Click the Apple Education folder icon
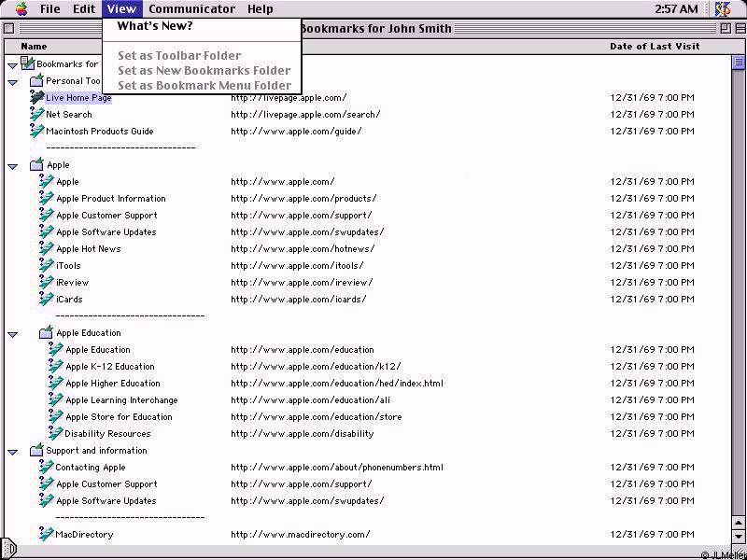747x560 pixels. pyautogui.click(x=46, y=333)
